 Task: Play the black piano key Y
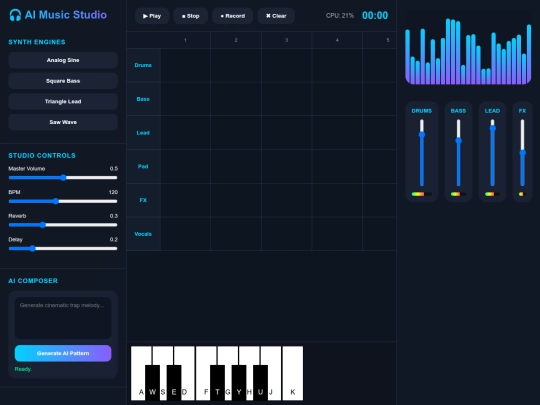(239, 382)
